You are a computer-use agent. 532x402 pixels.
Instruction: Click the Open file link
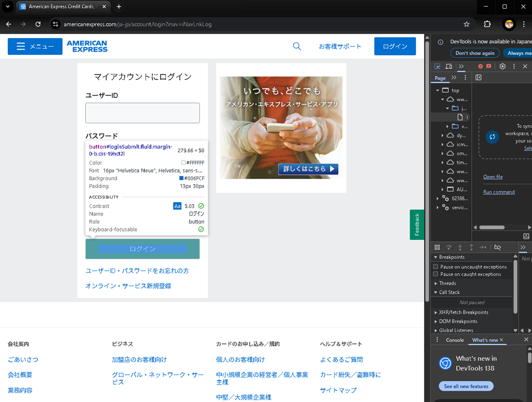point(493,177)
